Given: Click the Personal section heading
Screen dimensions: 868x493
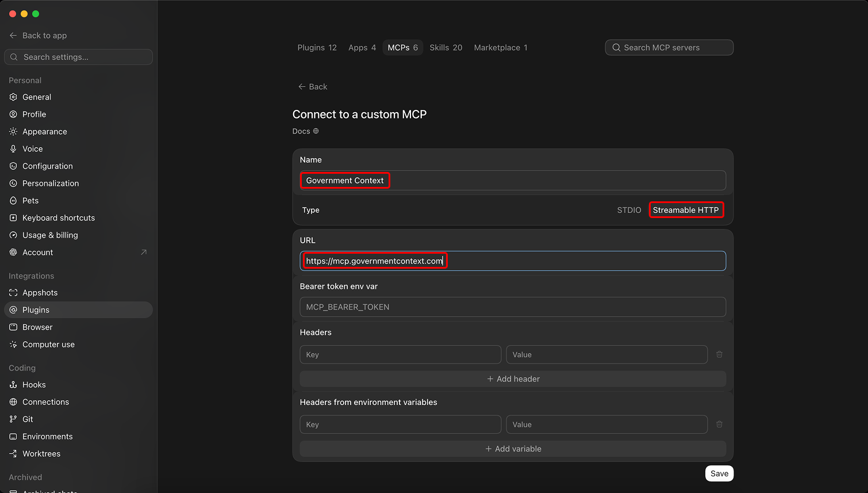Looking at the screenshot, I should click(x=25, y=81).
